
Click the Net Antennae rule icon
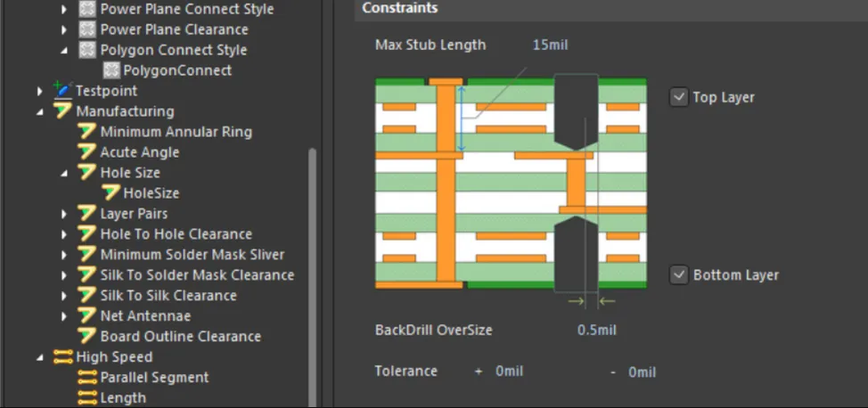[87, 315]
